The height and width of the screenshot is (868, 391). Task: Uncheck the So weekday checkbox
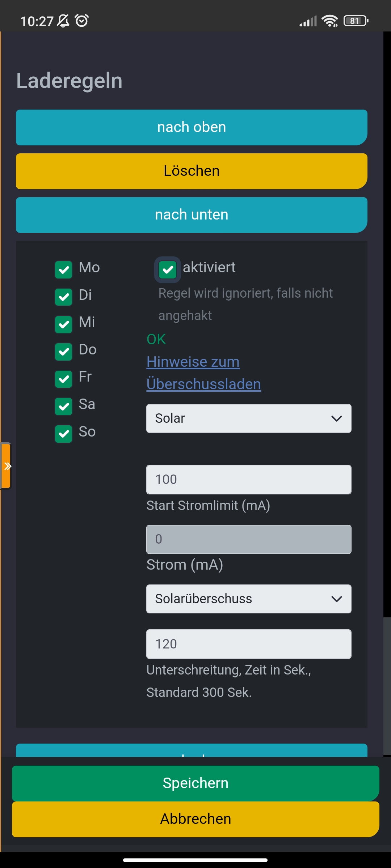click(64, 434)
